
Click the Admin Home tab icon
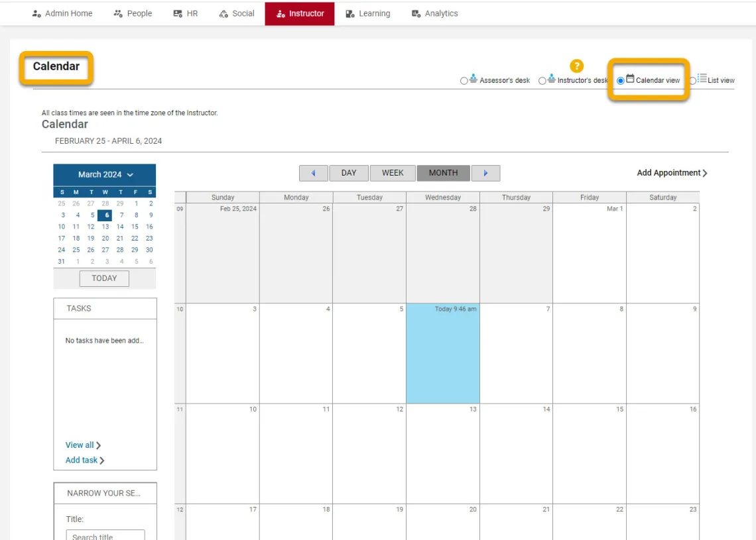[x=36, y=13]
